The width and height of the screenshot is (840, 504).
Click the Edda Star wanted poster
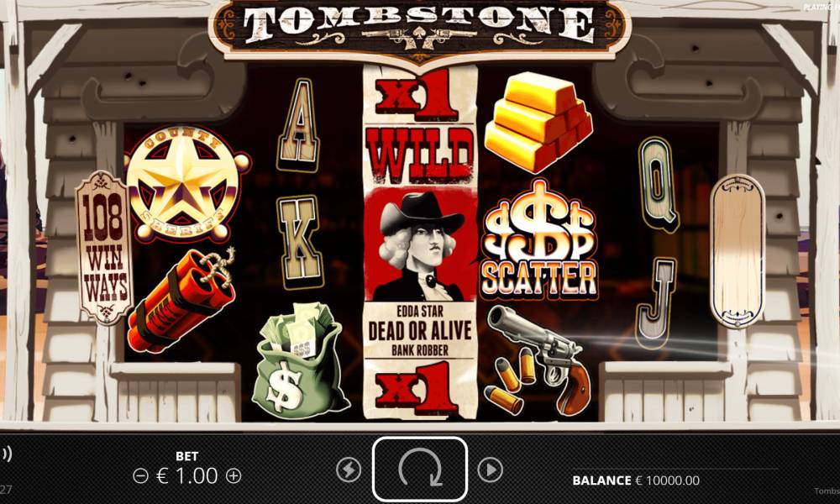tap(420, 242)
